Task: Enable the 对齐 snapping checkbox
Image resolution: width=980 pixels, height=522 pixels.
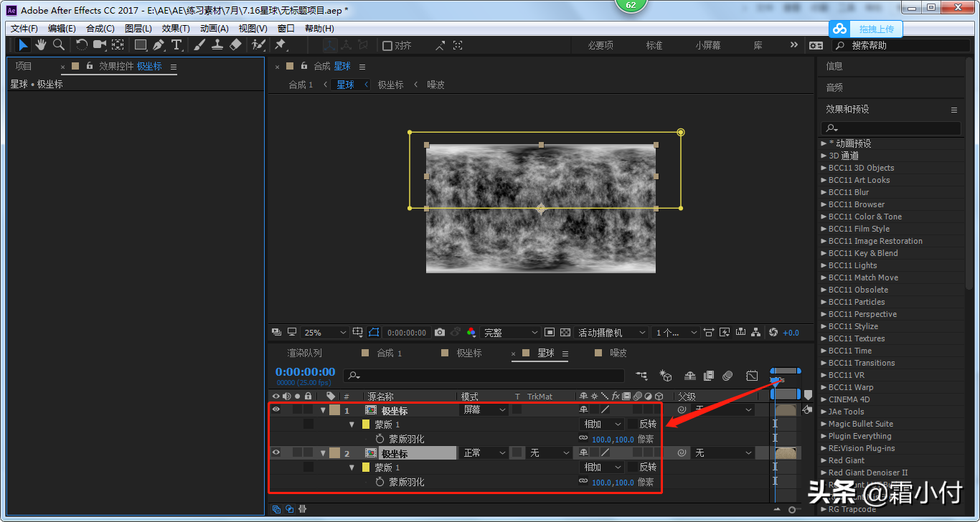Action: [x=387, y=46]
